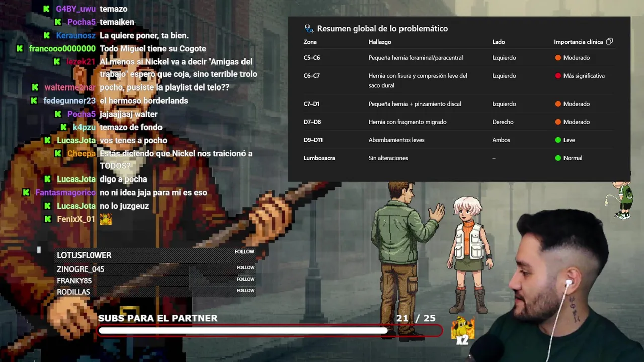Click the SUBS PARA EL PARTNER label
644x362 pixels.
tap(158, 318)
